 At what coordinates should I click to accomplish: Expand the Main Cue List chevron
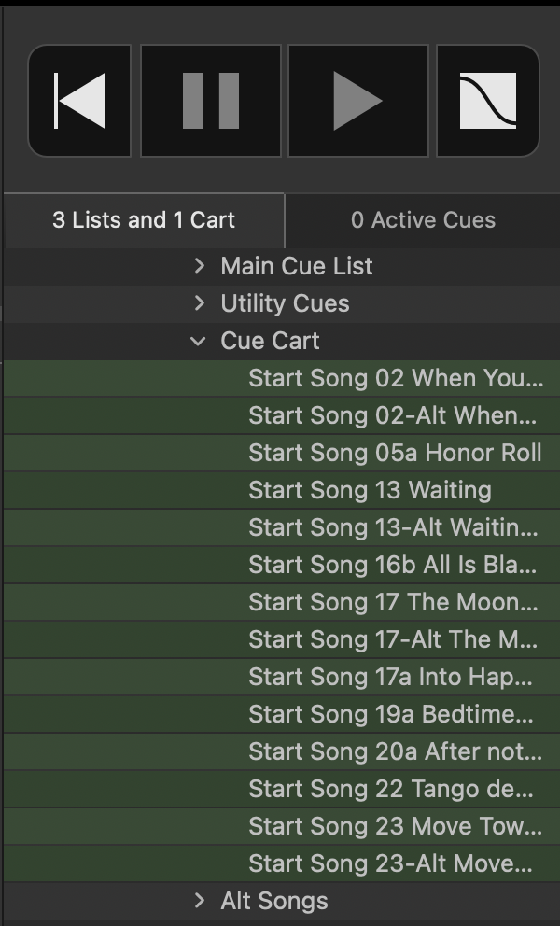[x=200, y=266]
